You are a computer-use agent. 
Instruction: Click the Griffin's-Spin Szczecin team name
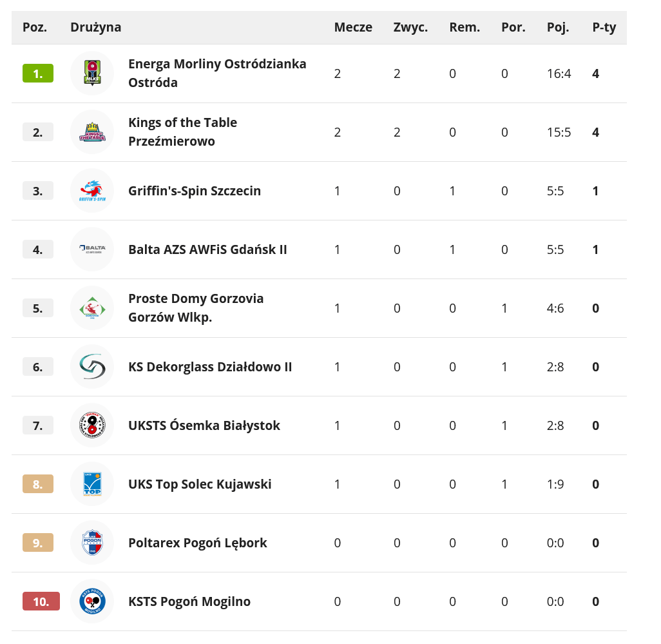pyautogui.click(x=195, y=191)
